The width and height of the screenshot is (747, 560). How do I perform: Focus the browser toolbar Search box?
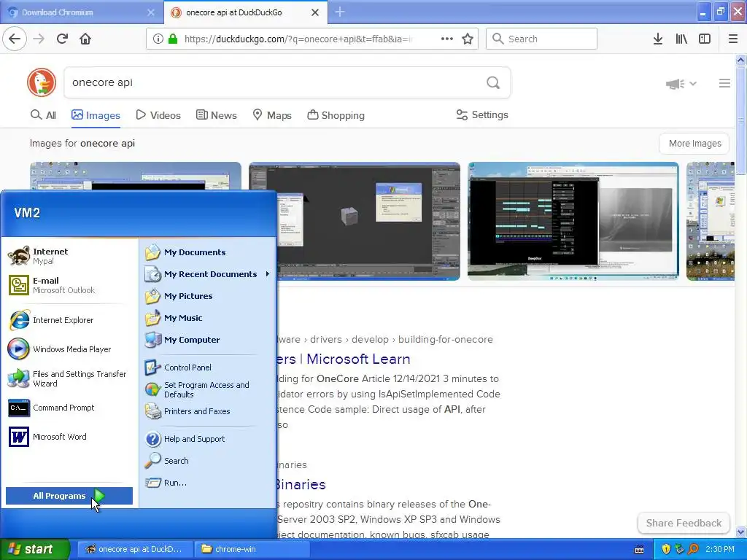pyautogui.click(x=541, y=39)
